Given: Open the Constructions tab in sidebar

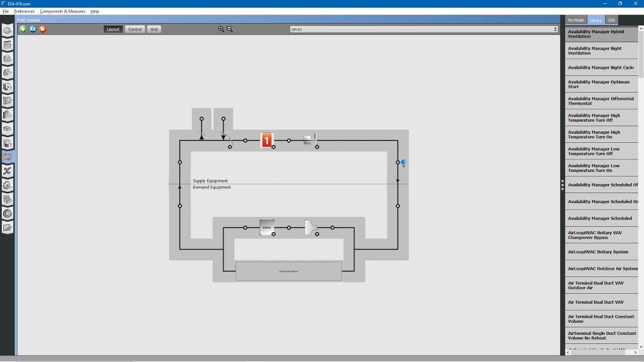Looking at the screenshot, I should coord(8,59).
